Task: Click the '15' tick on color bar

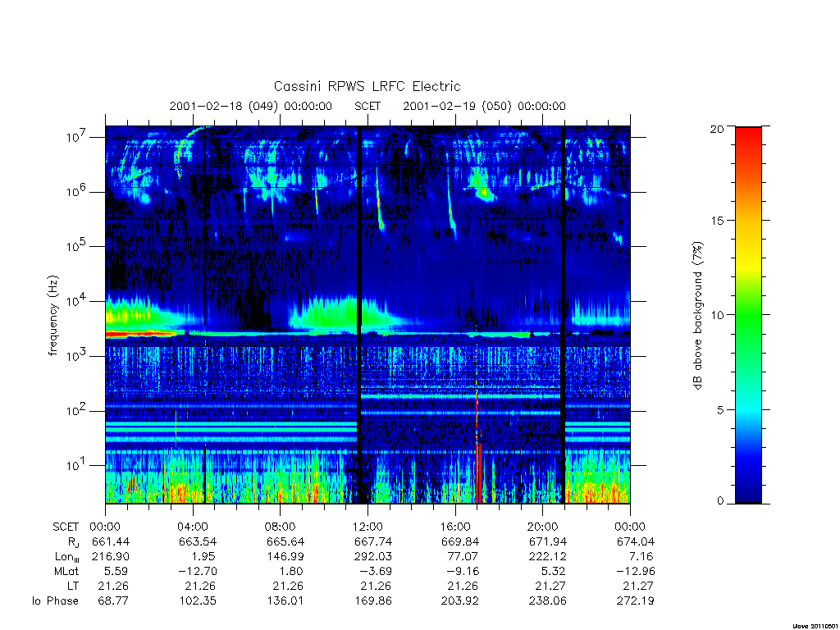Action: [x=716, y=221]
